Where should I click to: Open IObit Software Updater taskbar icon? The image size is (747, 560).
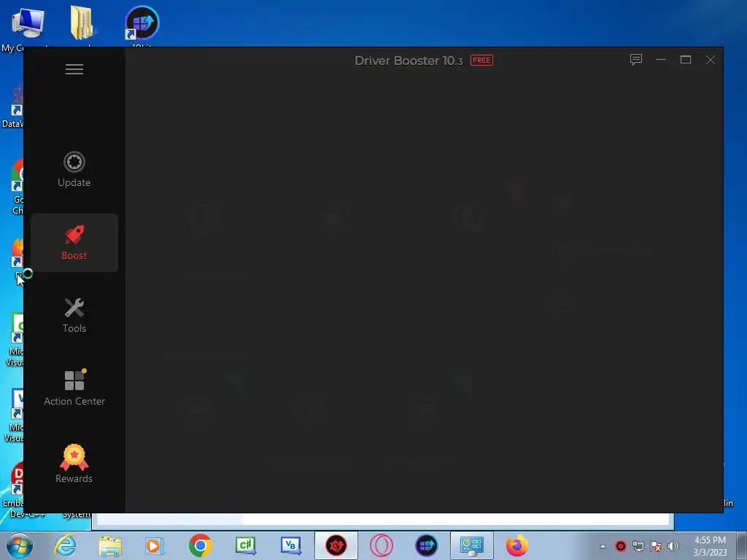pyautogui.click(x=426, y=545)
